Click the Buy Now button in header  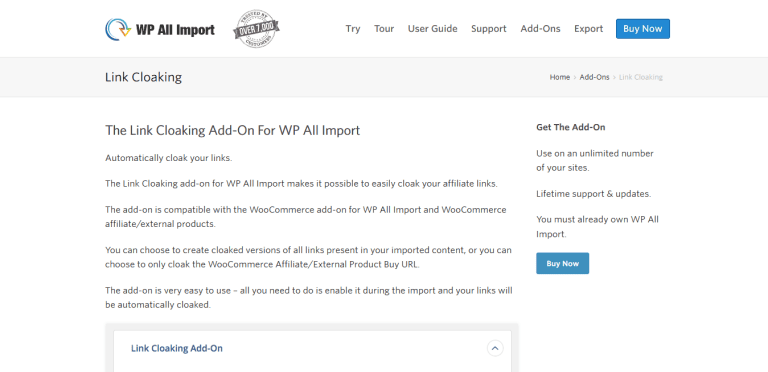(643, 29)
